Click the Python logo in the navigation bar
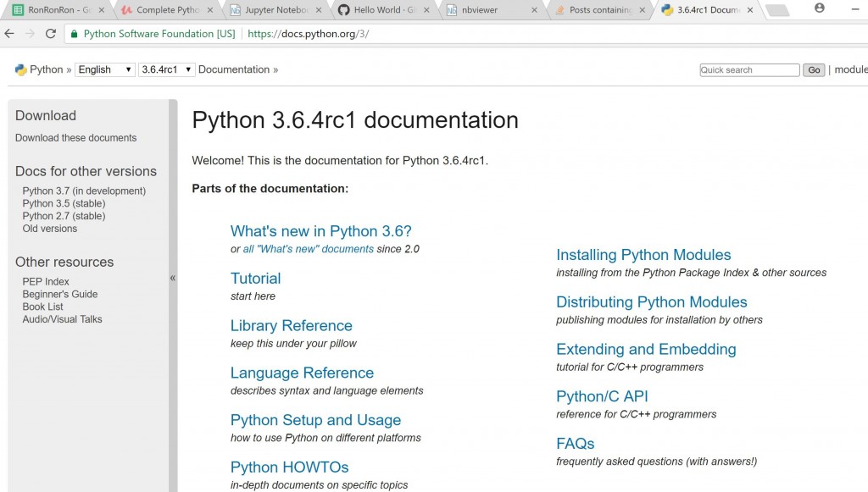The height and width of the screenshot is (492, 868). pos(20,69)
